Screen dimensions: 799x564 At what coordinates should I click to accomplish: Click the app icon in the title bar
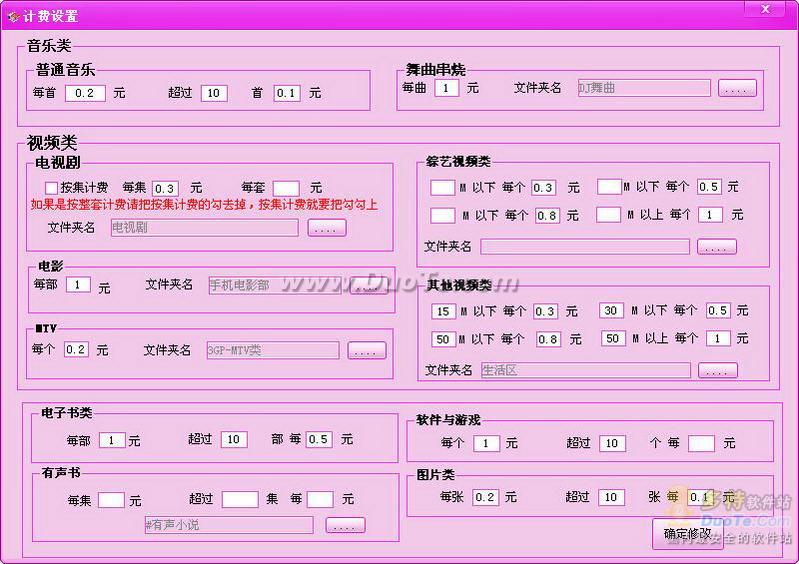pyautogui.click(x=12, y=15)
